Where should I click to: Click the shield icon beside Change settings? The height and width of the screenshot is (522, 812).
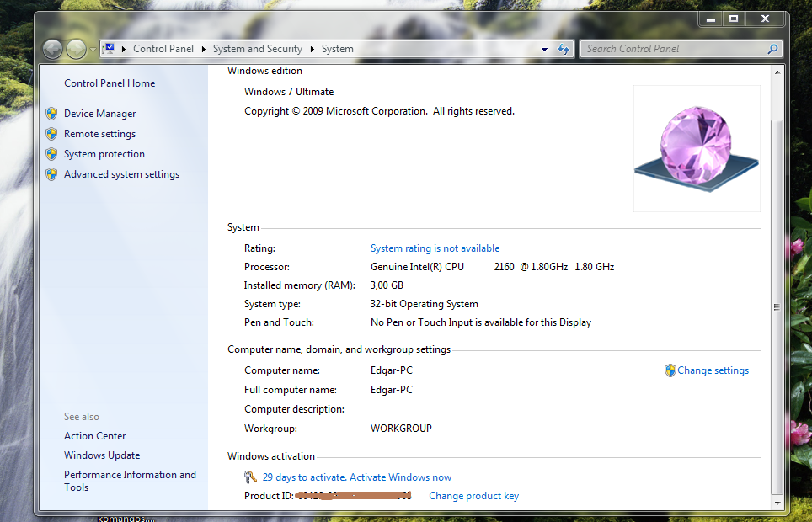[670, 370]
